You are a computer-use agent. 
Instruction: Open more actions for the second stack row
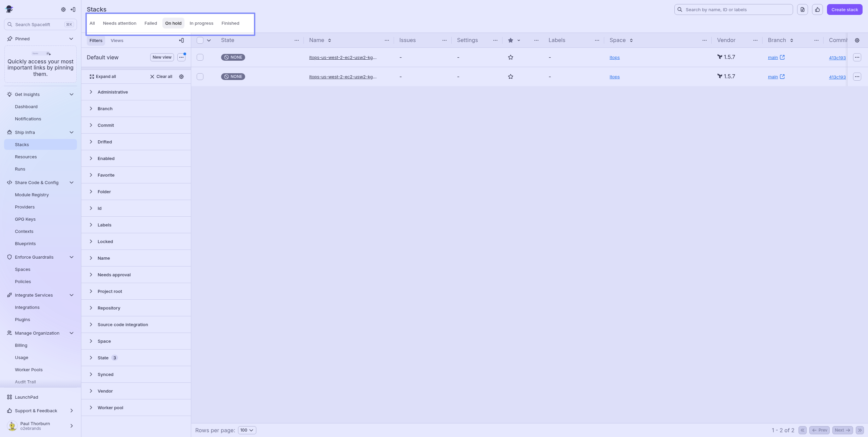click(x=857, y=77)
